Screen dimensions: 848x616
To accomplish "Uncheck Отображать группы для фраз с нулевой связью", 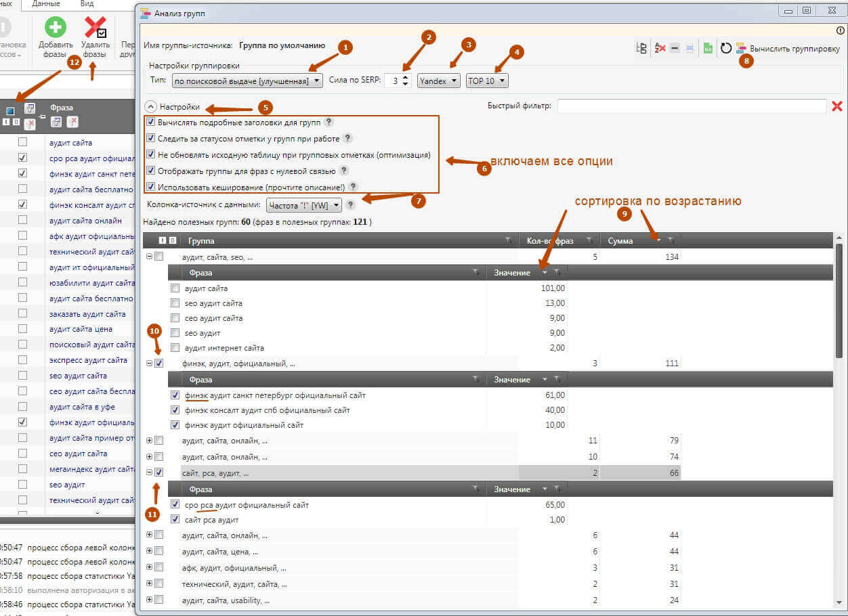I will tap(151, 171).
